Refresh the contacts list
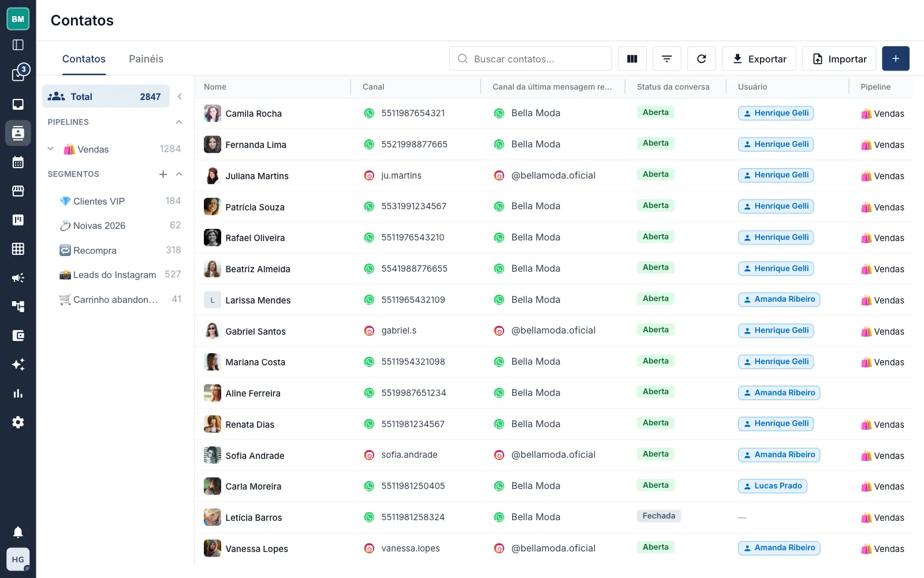This screenshot has width=924, height=578. point(702,58)
